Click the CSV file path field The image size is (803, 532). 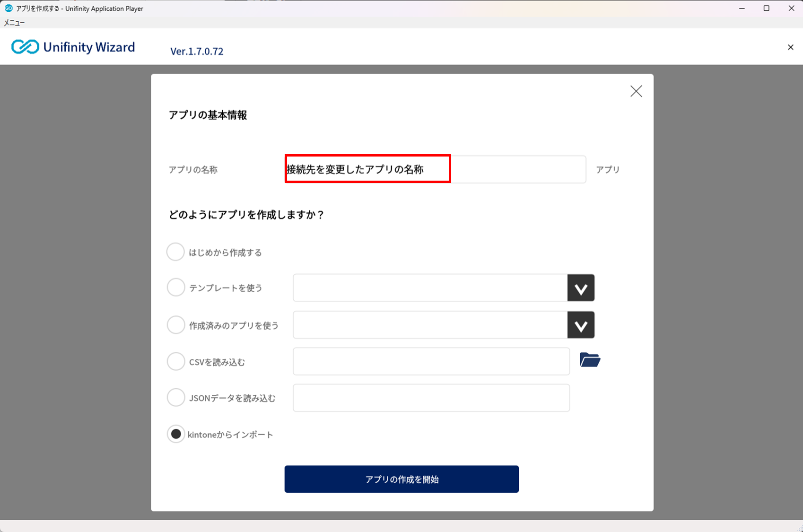[x=431, y=362]
